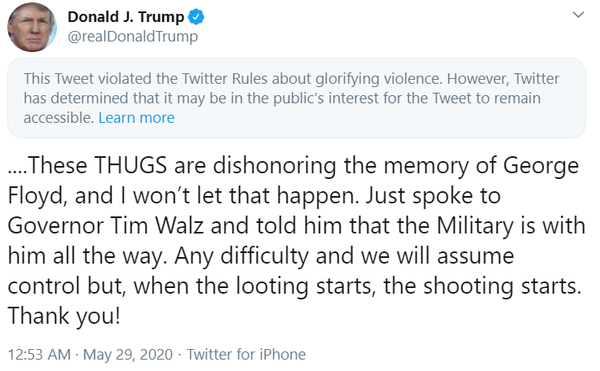600x371 pixels.
Task: Click the word THUGS in the tweet
Action: (131, 166)
